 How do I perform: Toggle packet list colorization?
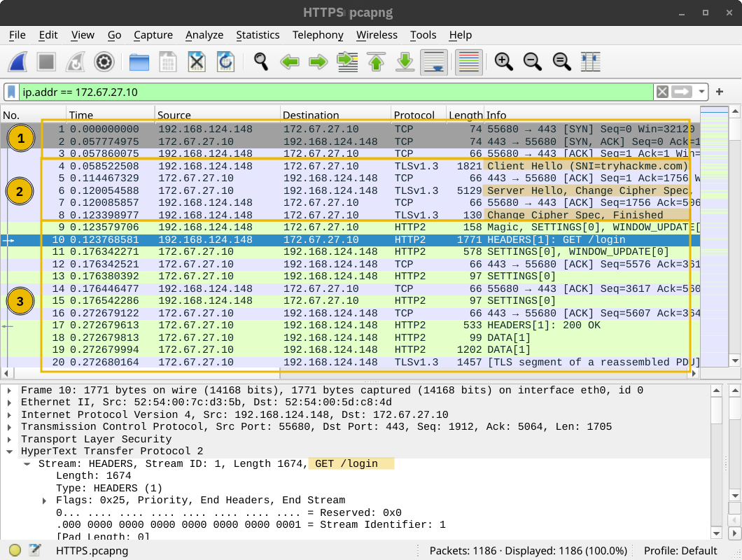[468, 62]
